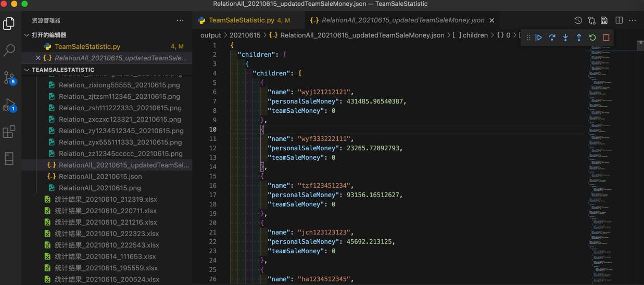
Task: Open editor more actions ellipsis
Action: (x=633, y=20)
